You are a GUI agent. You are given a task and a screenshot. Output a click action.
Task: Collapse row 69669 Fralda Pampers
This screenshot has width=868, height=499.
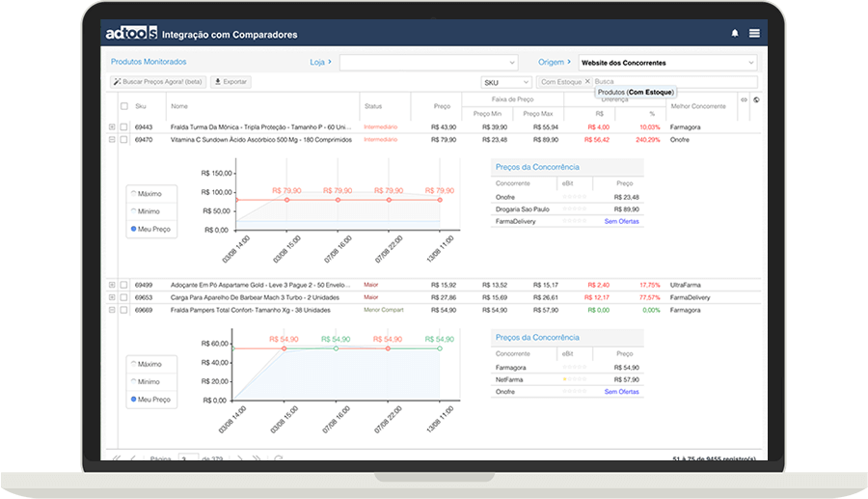(x=112, y=310)
